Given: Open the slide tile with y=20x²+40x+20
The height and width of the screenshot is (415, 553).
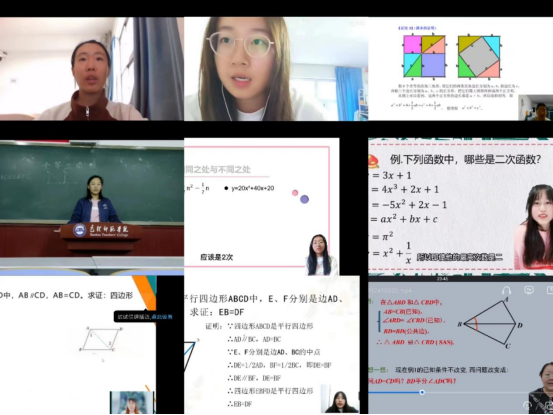Looking at the screenshot, I should 261,207.
